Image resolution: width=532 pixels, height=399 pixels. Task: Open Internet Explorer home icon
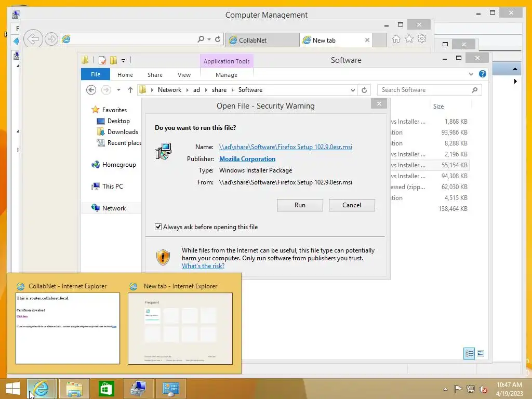tap(396, 39)
